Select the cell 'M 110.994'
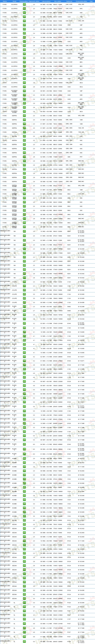Viewport: 95px width, 644px height. [x=81, y=311]
